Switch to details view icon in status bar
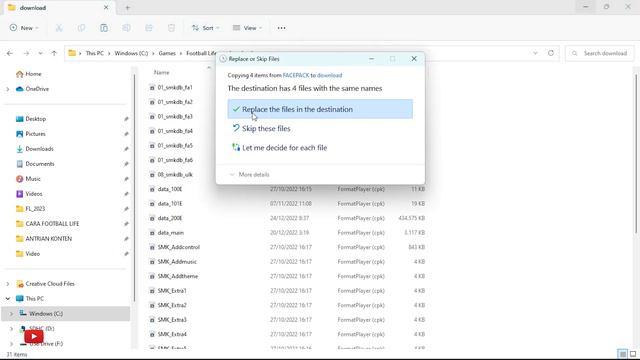640x360 pixels. pyautogui.click(x=622, y=354)
